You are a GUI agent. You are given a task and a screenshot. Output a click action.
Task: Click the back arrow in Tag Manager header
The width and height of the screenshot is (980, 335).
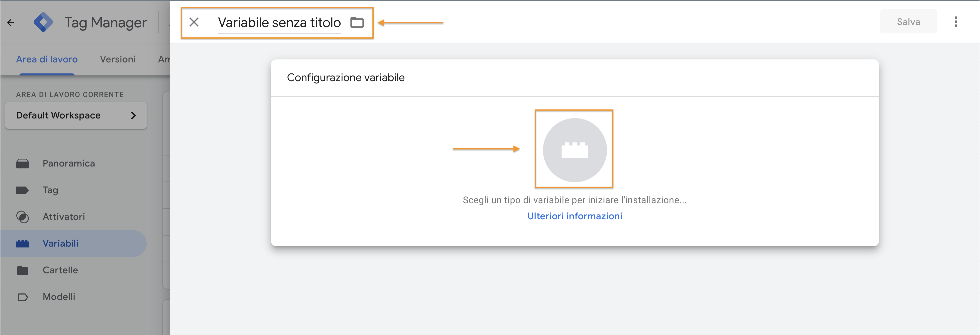(x=11, y=23)
